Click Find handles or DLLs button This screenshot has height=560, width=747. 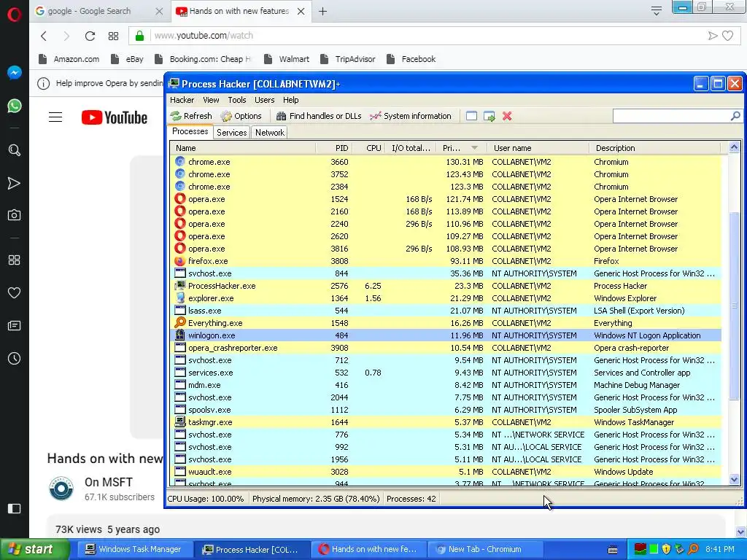coord(319,116)
